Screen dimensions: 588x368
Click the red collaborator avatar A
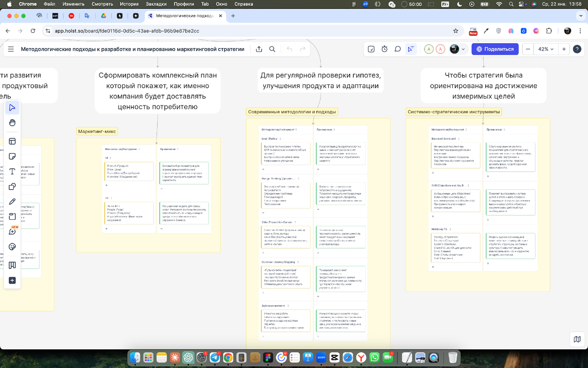coord(441,49)
